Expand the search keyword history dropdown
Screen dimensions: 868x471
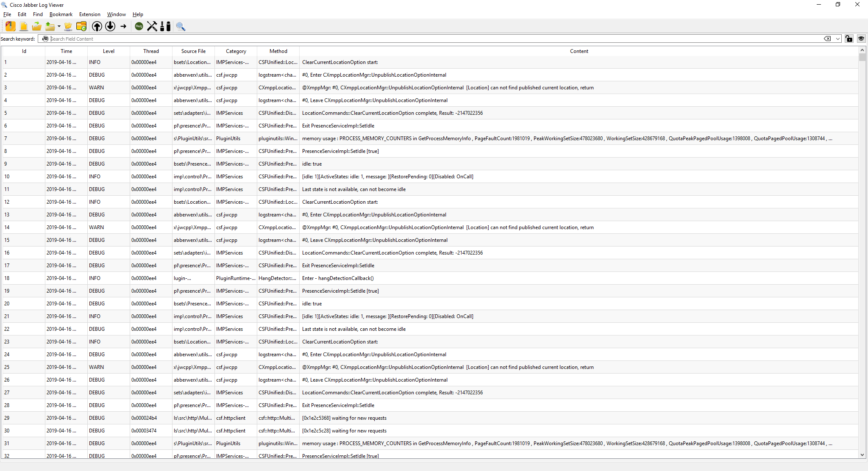coord(838,39)
